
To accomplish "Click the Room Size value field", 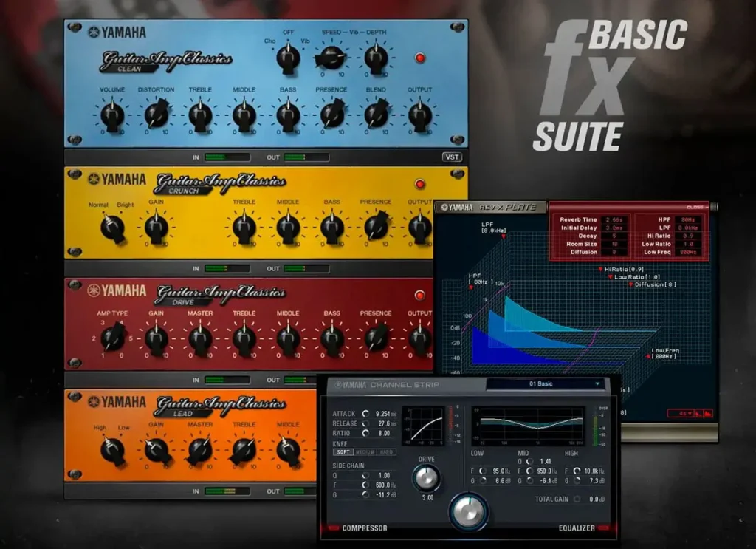I will pyautogui.click(x=615, y=244).
